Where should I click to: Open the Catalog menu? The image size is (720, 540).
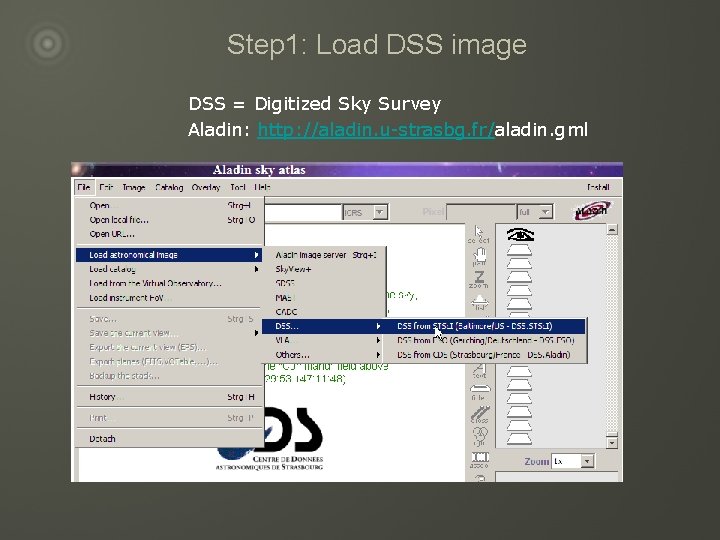pyautogui.click(x=169, y=187)
